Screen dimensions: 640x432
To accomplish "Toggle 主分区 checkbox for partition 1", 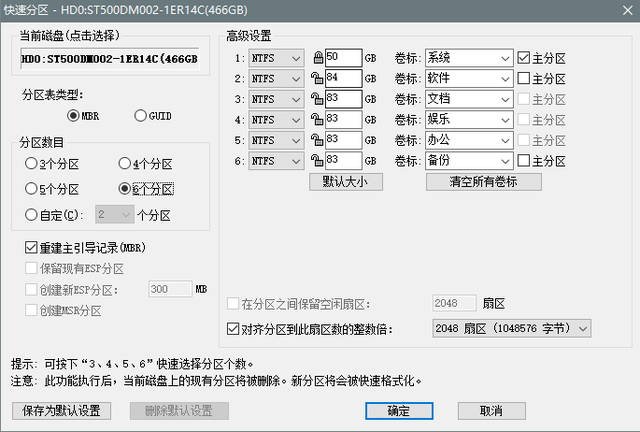I will pyautogui.click(x=541, y=58).
